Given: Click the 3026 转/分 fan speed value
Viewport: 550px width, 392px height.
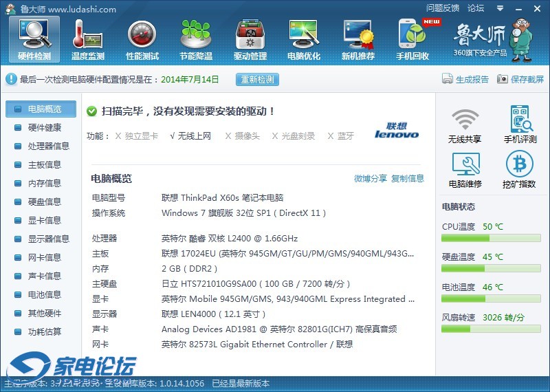Looking at the screenshot, I should 503,318.
